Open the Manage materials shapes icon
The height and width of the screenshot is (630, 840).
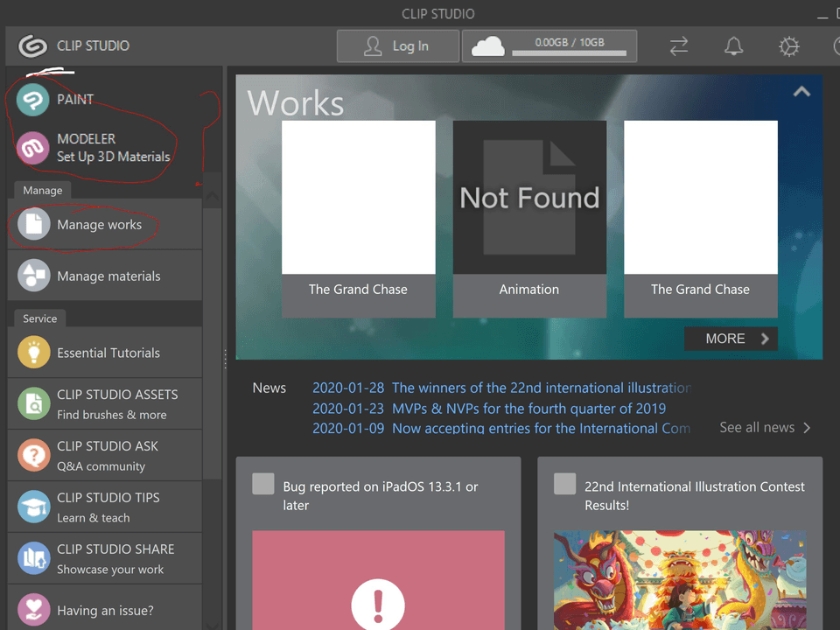pos(34,276)
